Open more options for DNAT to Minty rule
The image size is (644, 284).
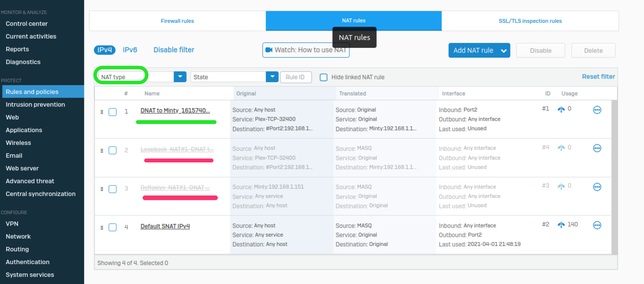[x=597, y=110]
